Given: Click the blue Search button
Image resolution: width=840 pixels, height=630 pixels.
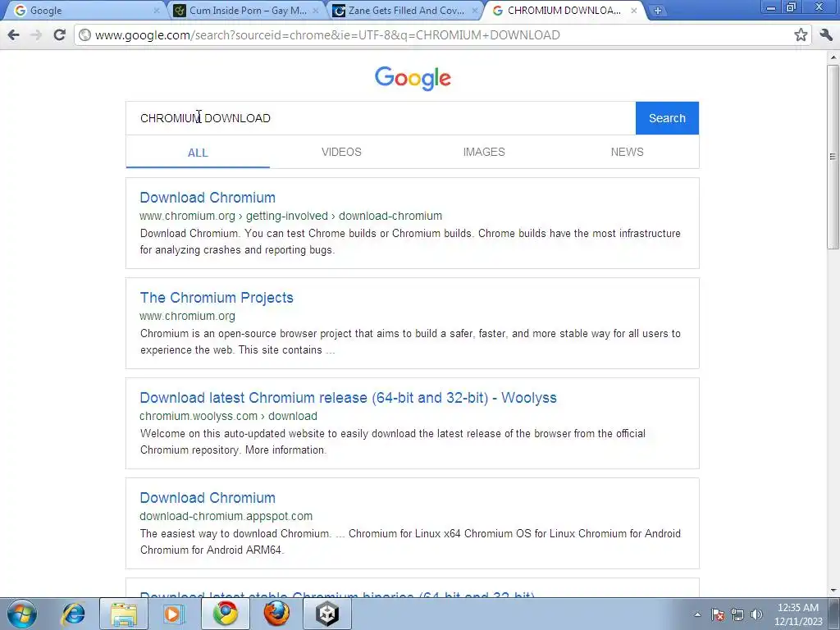Looking at the screenshot, I should click(667, 118).
